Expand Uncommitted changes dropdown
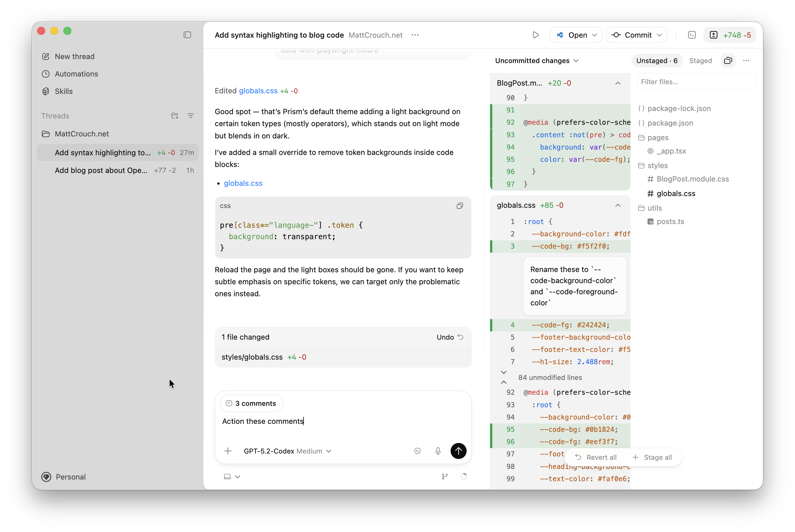Viewport: 795px width, 532px height. (x=537, y=61)
